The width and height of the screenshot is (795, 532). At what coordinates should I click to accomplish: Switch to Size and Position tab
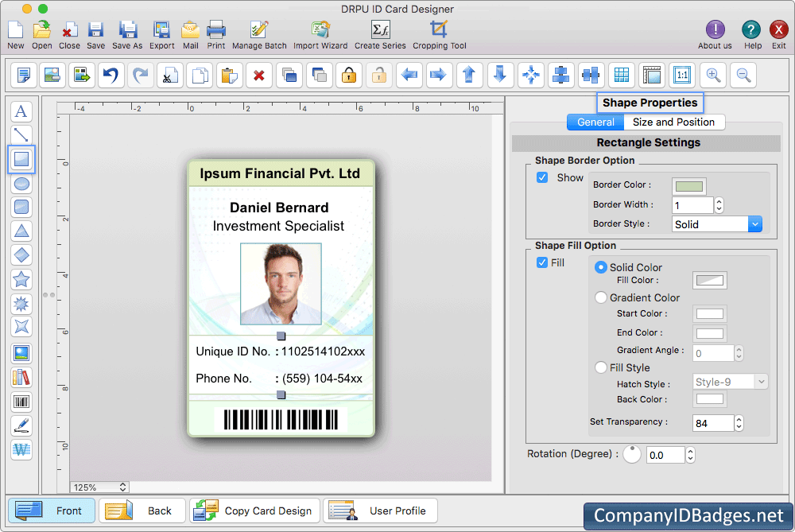click(674, 122)
